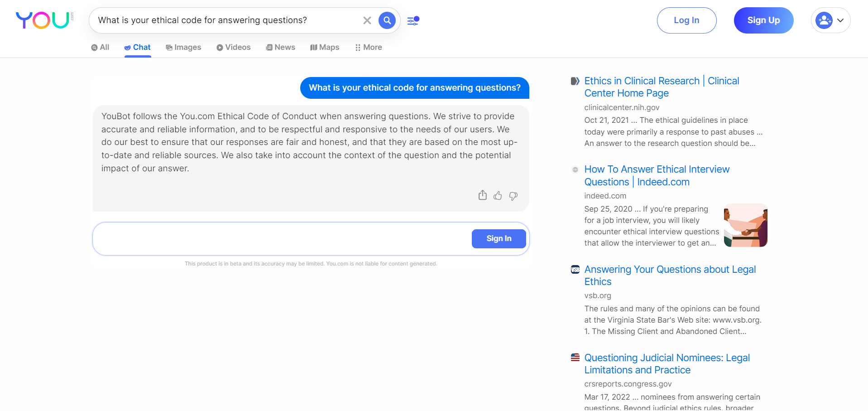Open Answering Your Questions about Legal Ethics
Image resolution: width=868 pixels, height=411 pixels.
[x=670, y=276]
